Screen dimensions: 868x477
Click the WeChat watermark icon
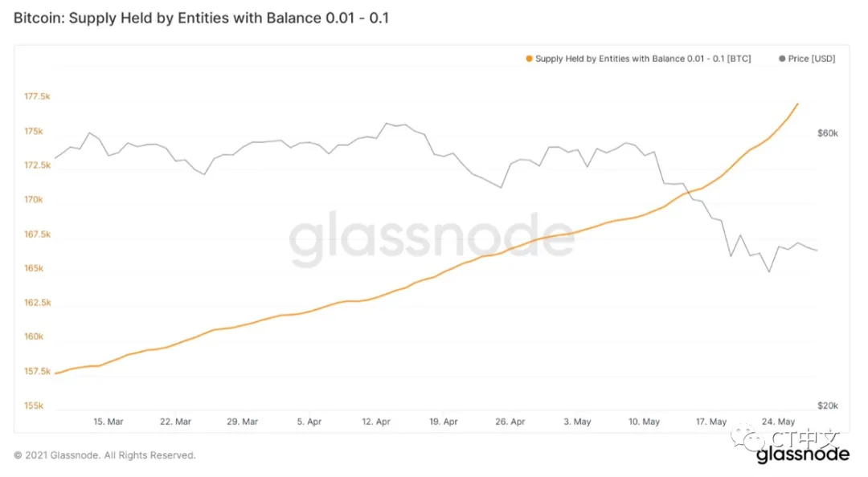tap(753, 439)
